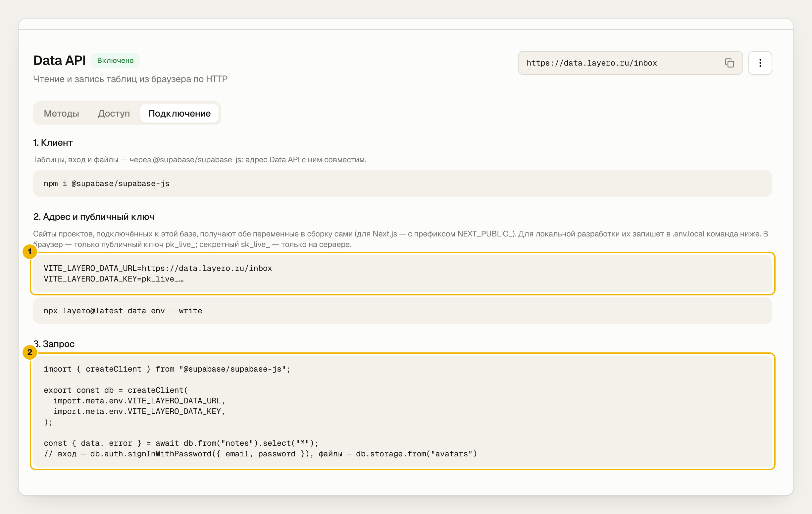
Task: Switch to the Методы tab
Action: [61, 113]
